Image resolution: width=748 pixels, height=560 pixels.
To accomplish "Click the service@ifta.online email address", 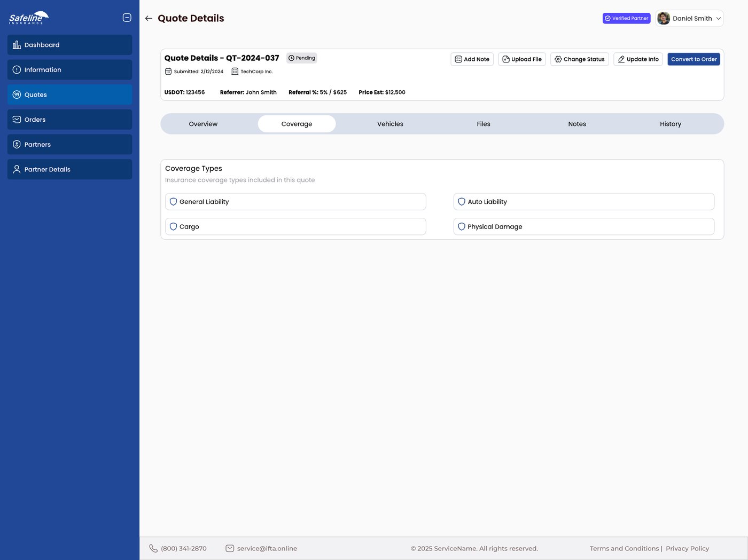I will tap(267, 548).
